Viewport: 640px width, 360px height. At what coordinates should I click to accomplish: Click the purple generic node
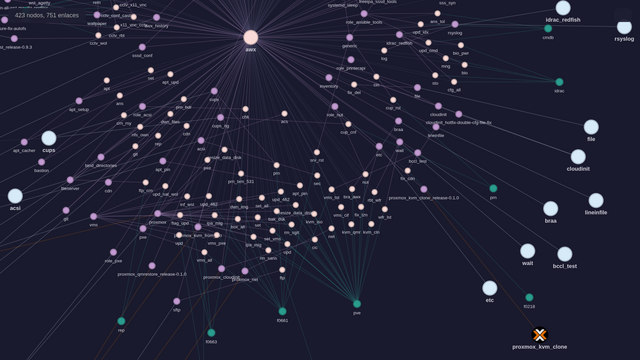pos(349,38)
